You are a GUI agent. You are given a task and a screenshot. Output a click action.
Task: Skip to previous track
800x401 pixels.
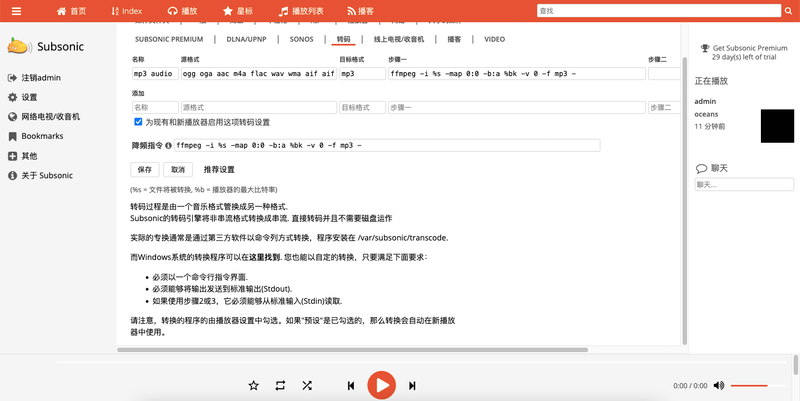coord(351,386)
